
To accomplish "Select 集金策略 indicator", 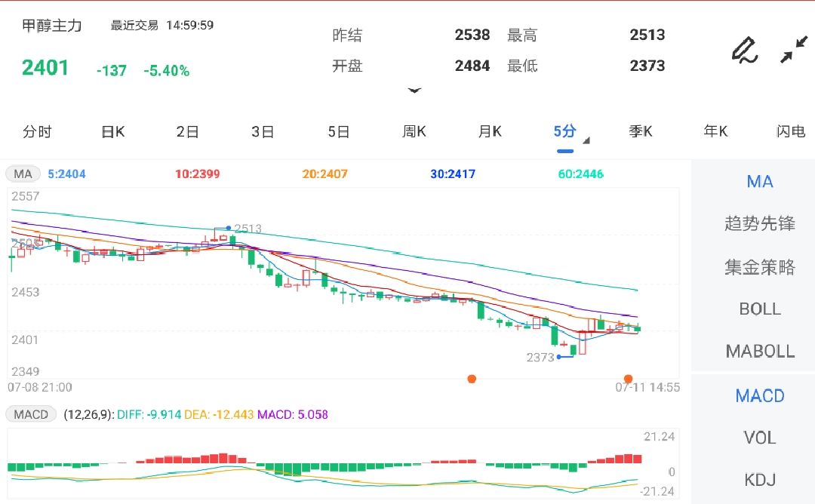I will (x=760, y=266).
